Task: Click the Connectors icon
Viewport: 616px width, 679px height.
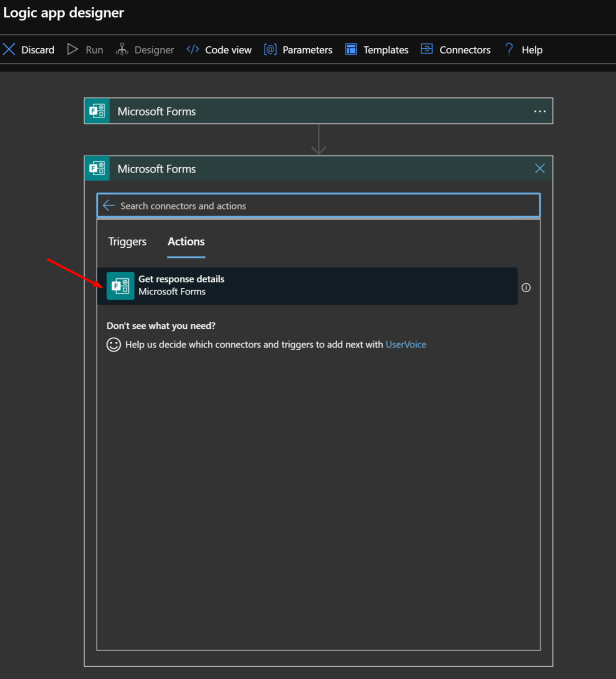Action: point(427,49)
